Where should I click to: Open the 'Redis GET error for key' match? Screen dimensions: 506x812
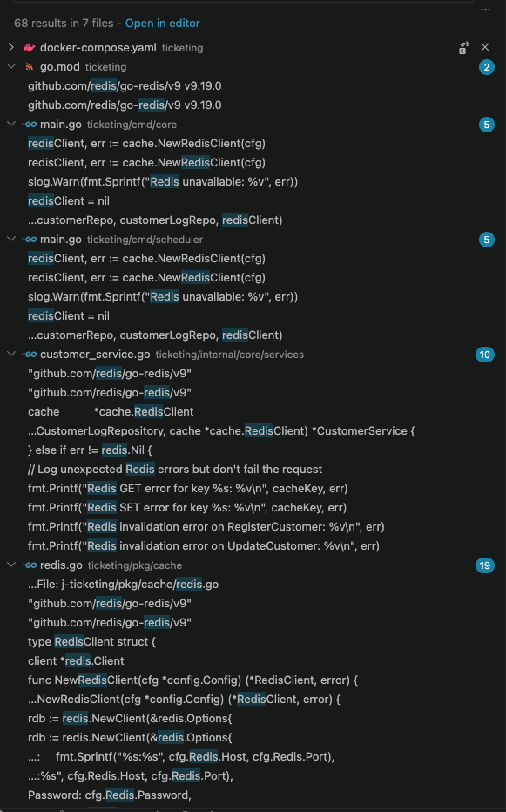[187, 489]
